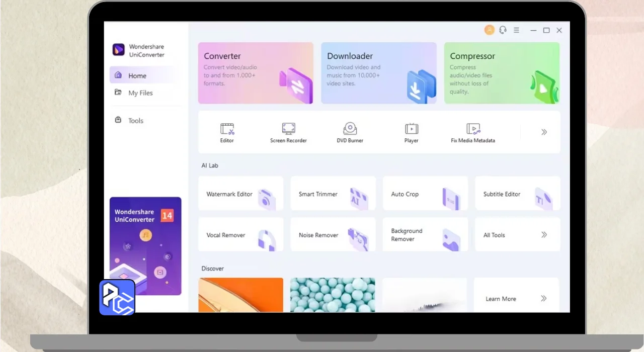Open the Background Remover tool

(x=426, y=235)
